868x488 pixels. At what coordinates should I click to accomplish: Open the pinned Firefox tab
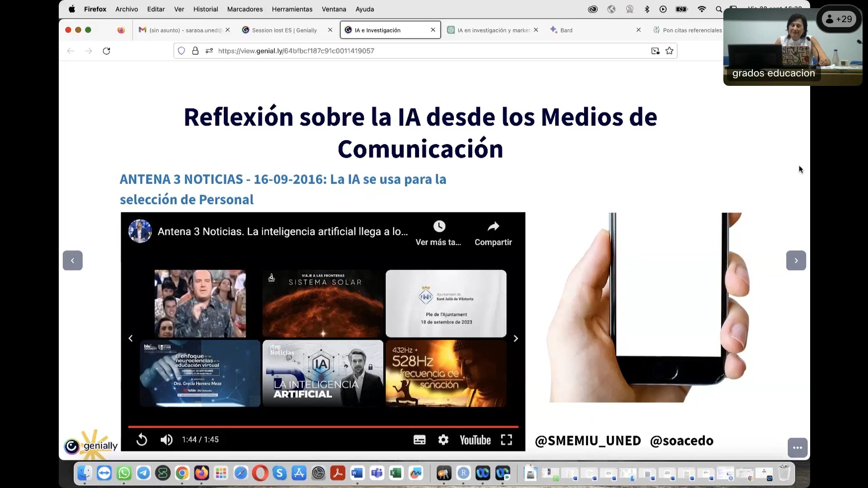coord(121,30)
